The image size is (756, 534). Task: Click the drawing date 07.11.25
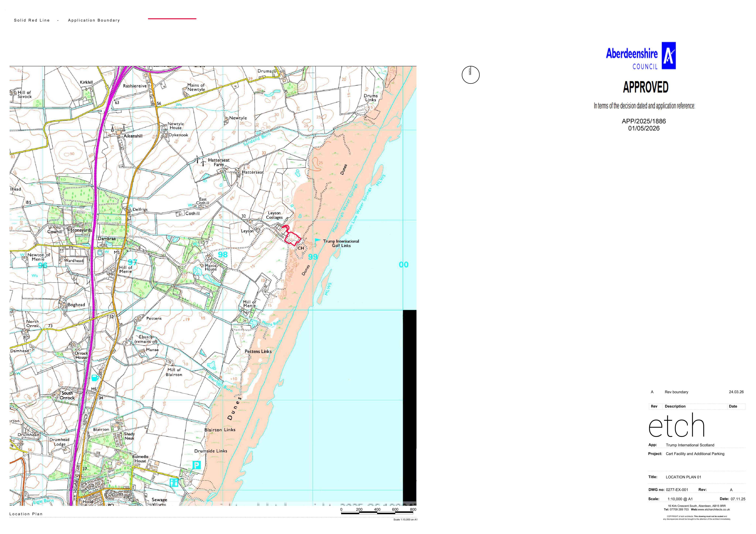click(x=738, y=499)
